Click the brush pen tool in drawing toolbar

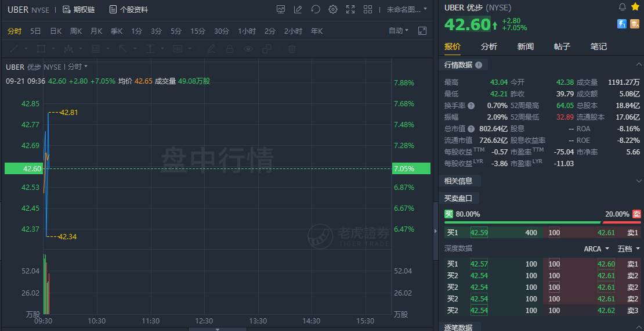(211, 49)
